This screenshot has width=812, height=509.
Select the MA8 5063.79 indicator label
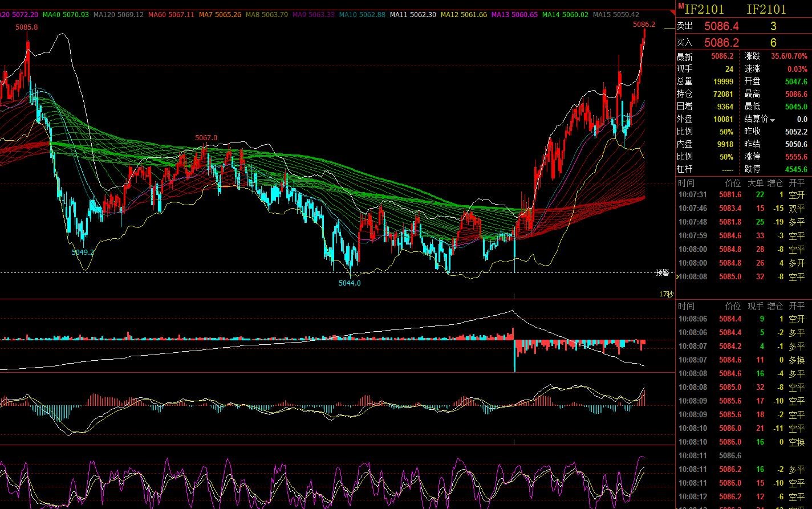266,14
